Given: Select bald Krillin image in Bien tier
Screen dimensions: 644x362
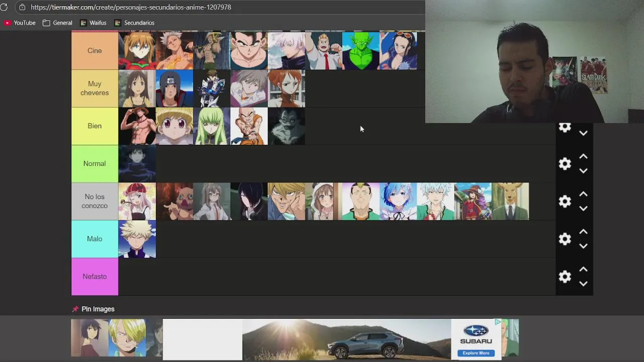Looking at the screenshot, I should click(249, 126).
